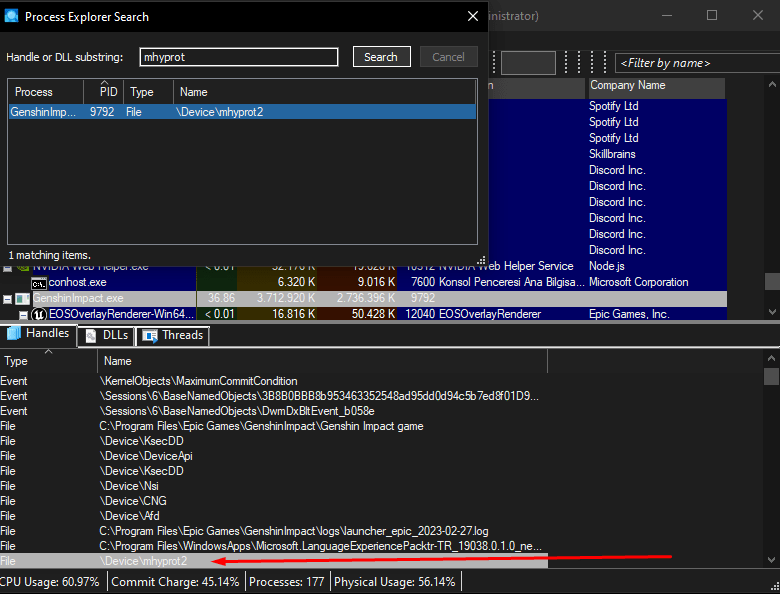The height and width of the screenshot is (594, 780).
Task: Sort search results by Name column
Action: point(324,92)
